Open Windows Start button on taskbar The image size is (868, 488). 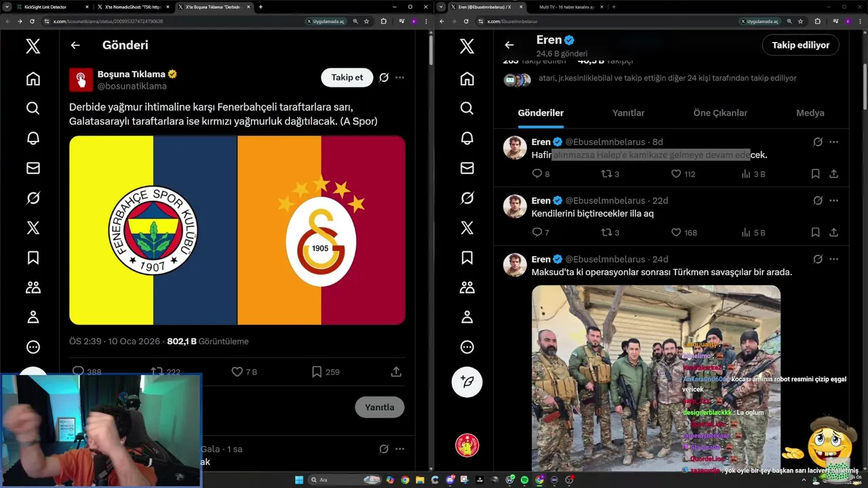299,480
